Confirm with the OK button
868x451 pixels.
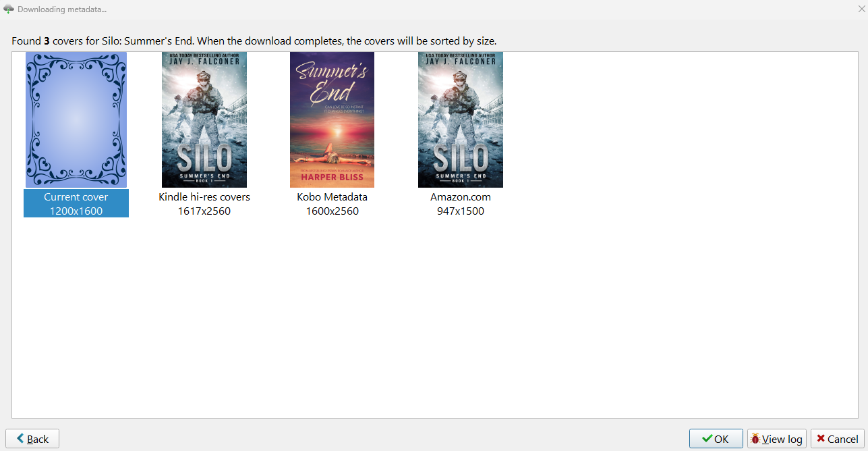point(716,439)
